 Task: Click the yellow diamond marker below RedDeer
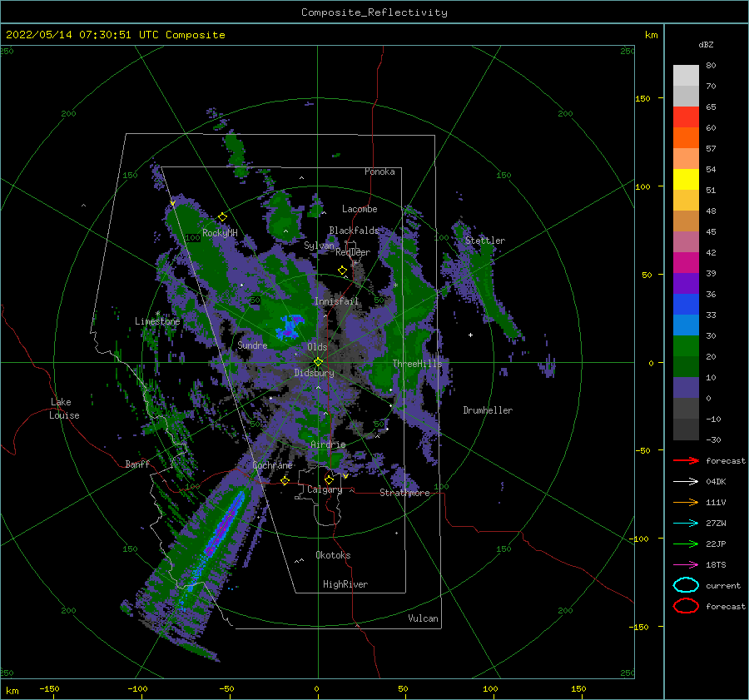click(x=342, y=271)
